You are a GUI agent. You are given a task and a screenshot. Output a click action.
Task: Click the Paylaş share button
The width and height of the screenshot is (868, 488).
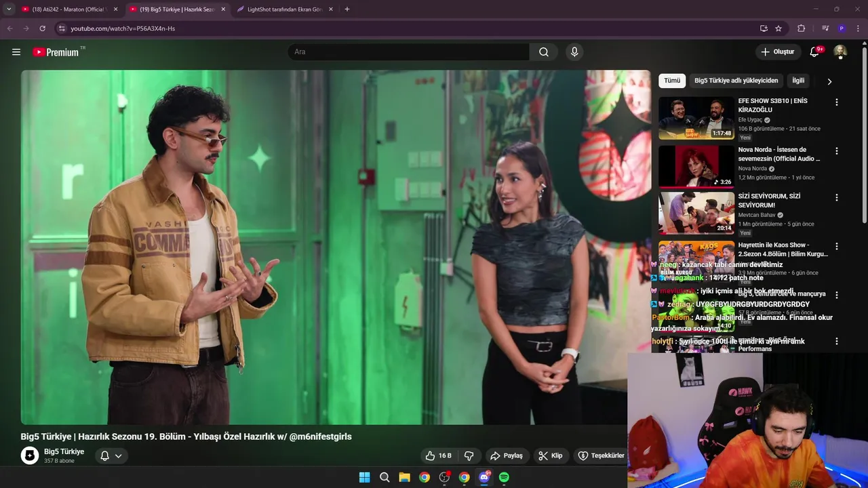[507, 456]
